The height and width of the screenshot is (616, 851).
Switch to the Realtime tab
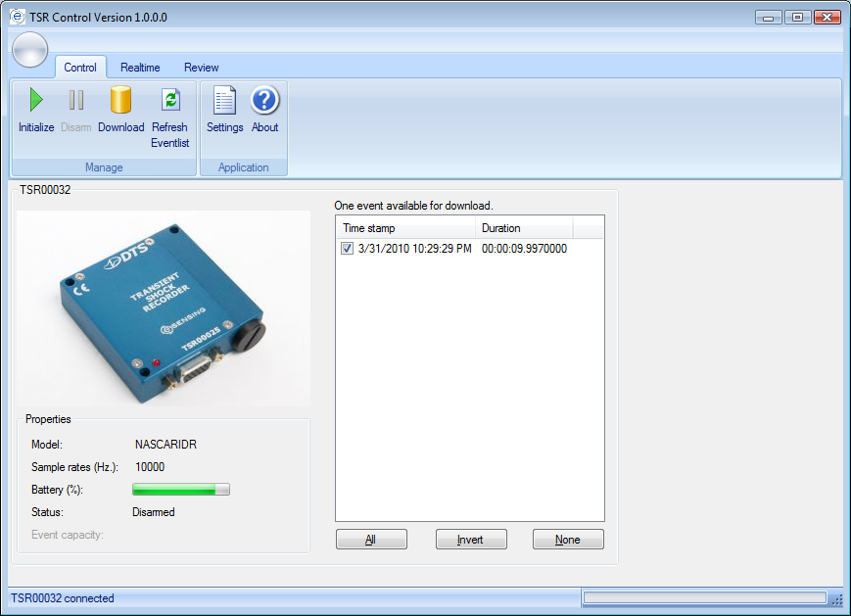(x=140, y=68)
